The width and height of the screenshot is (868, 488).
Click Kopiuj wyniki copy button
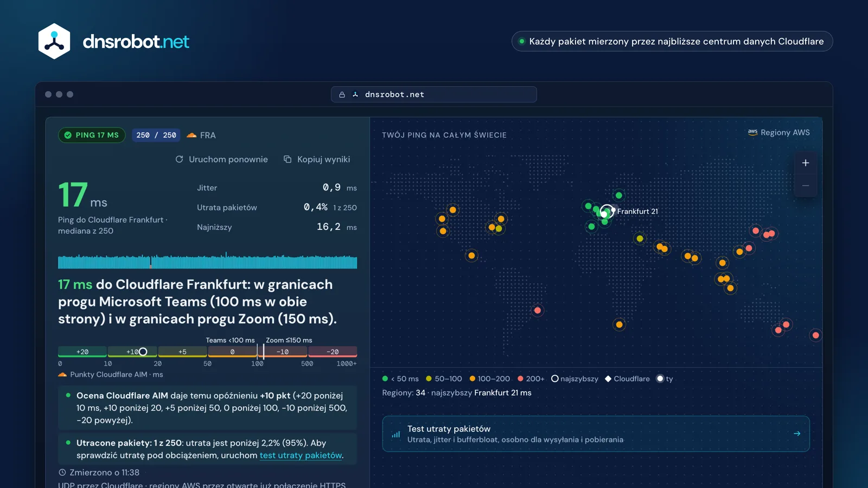pos(317,159)
